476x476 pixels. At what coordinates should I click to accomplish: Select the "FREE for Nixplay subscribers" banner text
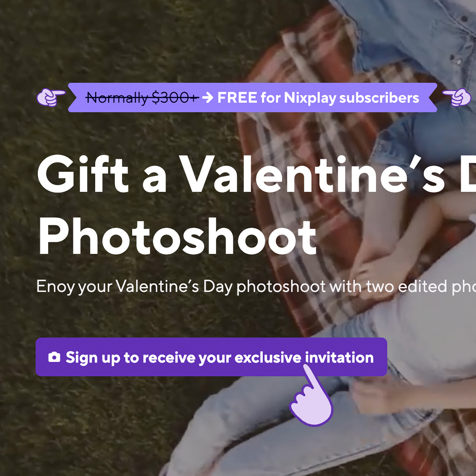[318, 98]
